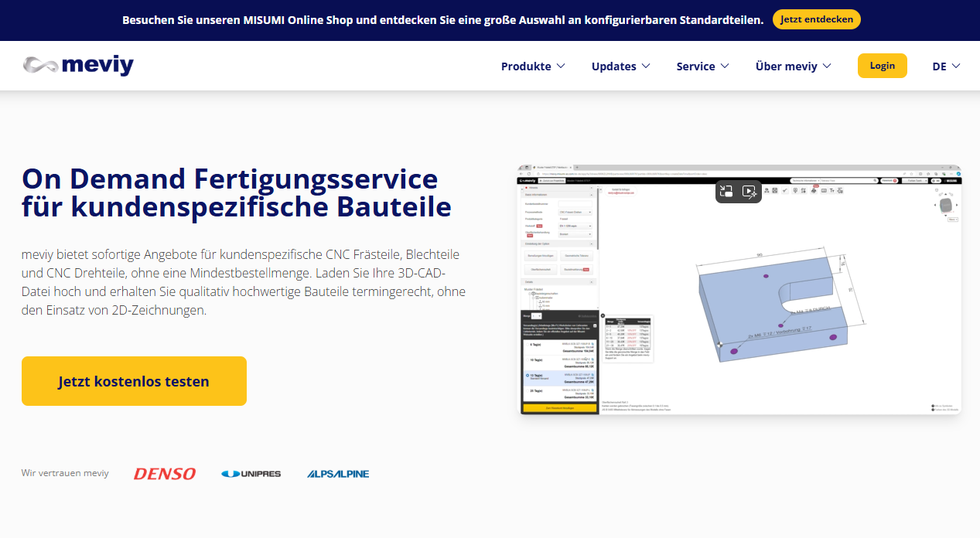The width and height of the screenshot is (980, 538).
Task: Click the ALPSALPINE logo
Action: [338, 473]
